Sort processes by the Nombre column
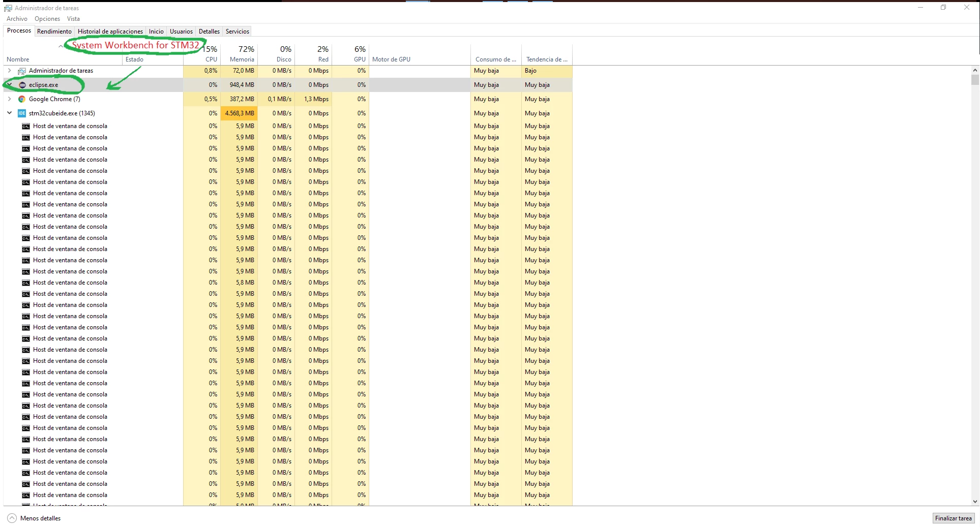 tap(63, 55)
